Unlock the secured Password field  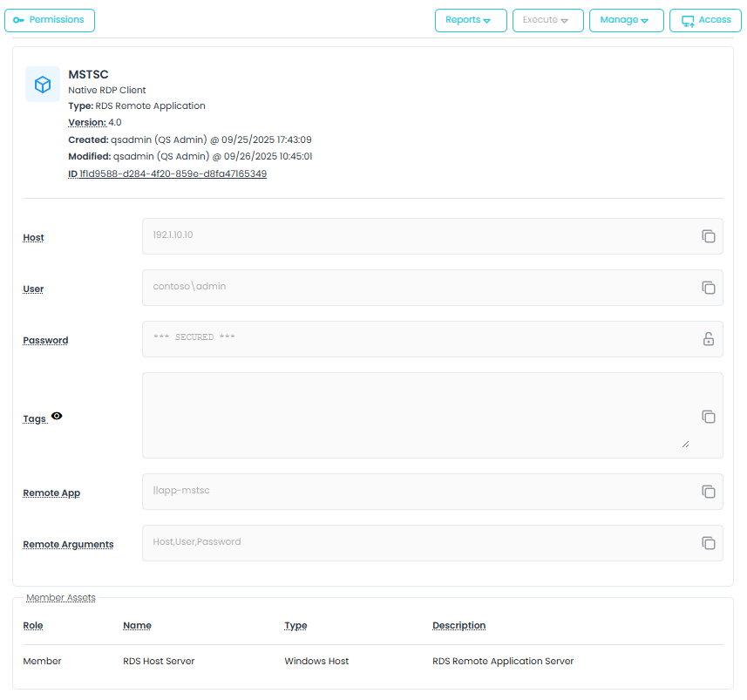point(709,339)
